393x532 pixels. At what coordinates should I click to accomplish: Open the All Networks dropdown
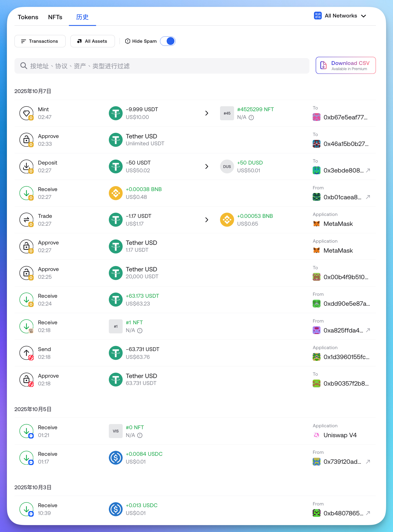pos(340,16)
